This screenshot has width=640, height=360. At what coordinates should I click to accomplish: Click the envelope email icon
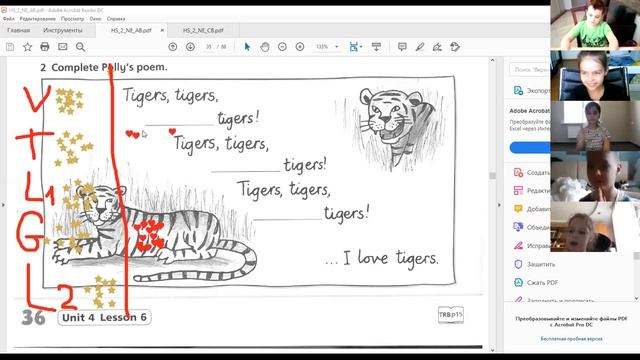coord(62,47)
